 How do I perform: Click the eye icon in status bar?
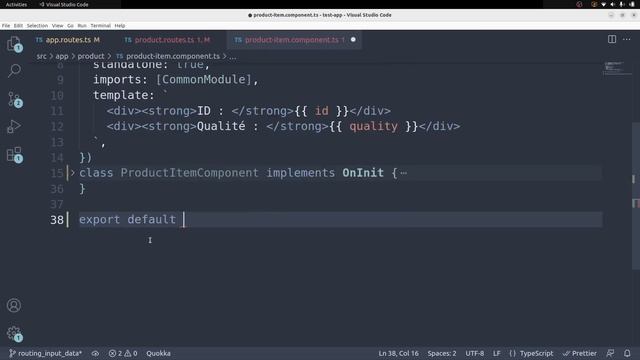95,353
